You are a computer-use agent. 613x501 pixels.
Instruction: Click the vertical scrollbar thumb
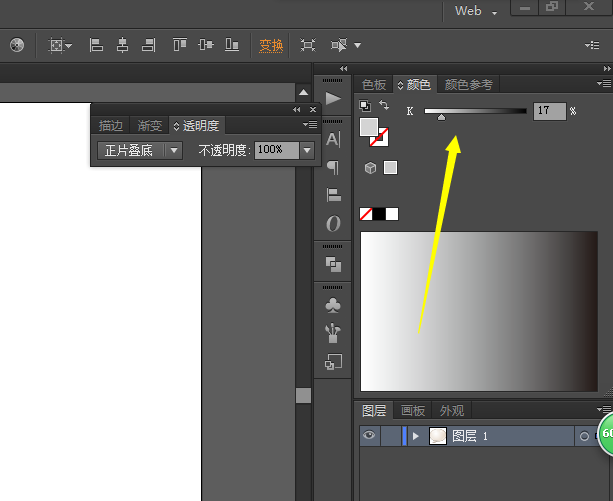303,395
